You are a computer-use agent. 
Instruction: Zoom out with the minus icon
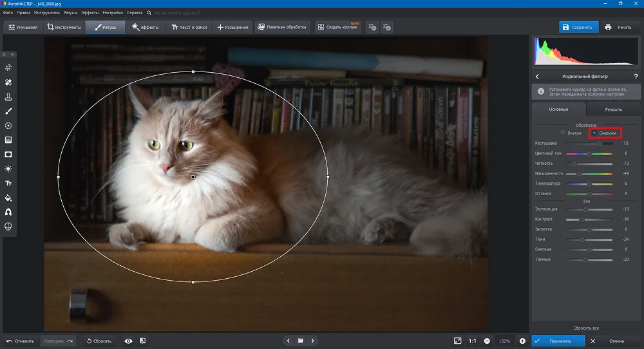(487, 341)
